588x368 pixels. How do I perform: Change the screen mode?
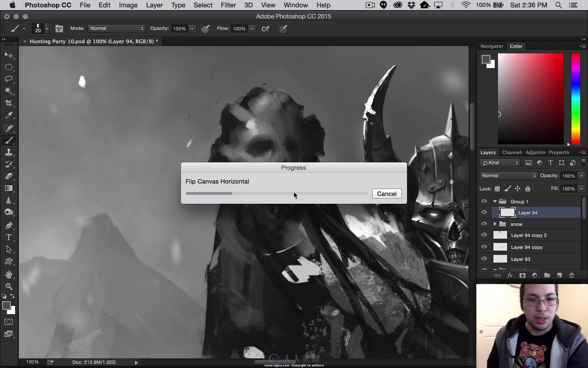9,334
